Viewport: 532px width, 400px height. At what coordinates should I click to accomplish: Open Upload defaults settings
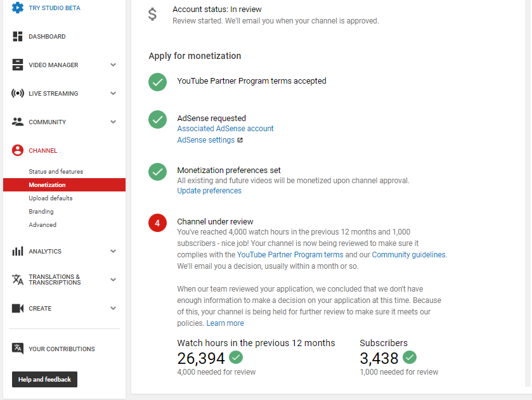(x=51, y=198)
